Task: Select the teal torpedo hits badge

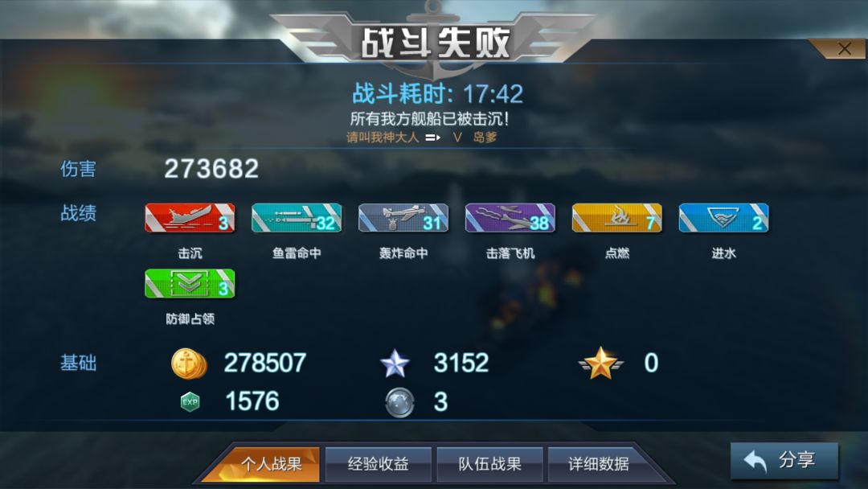Action: 297,218
